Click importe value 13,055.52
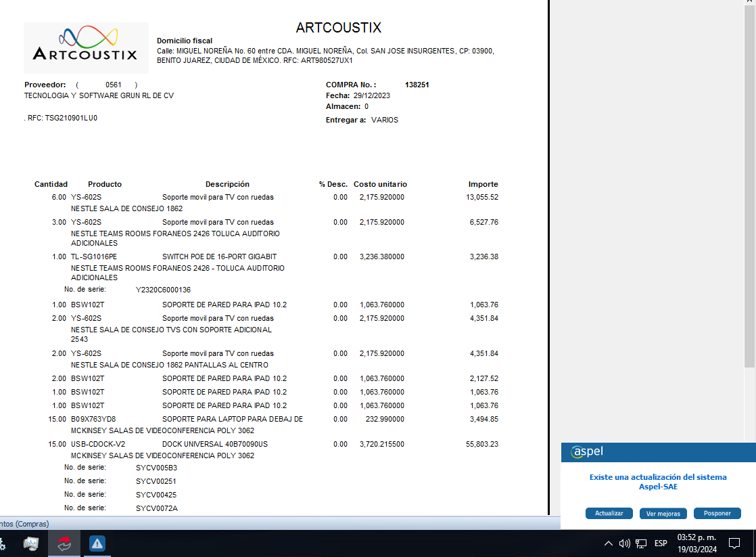This screenshot has height=557, width=756. (x=482, y=197)
